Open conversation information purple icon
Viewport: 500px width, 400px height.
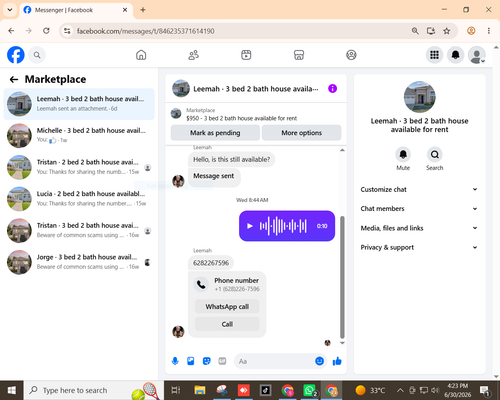[332, 89]
